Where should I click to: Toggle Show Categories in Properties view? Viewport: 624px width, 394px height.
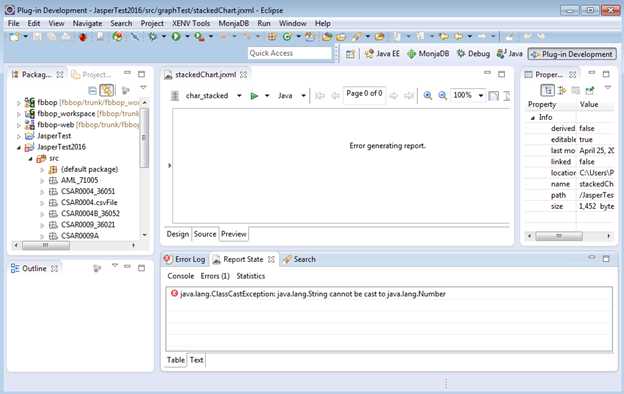click(548, 90)
